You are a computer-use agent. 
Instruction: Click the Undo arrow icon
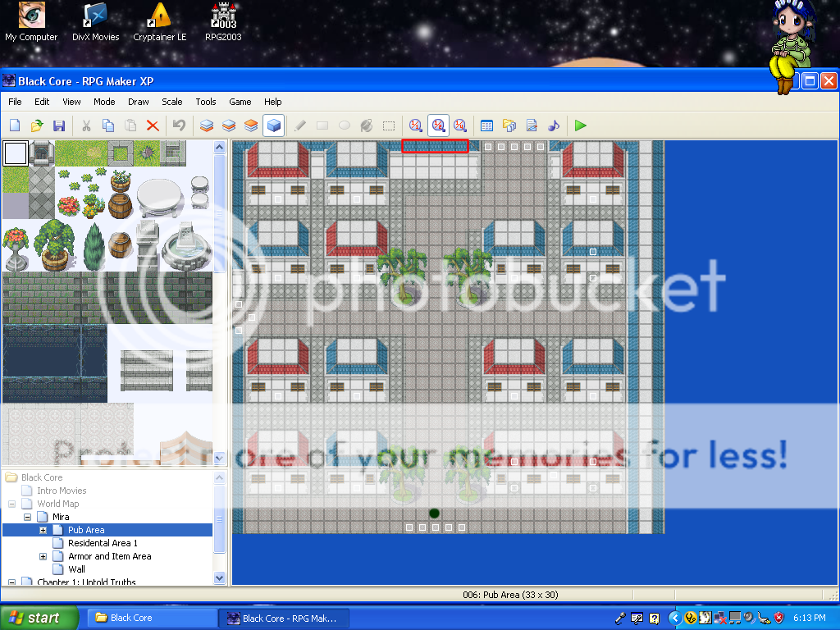point(178,126)
